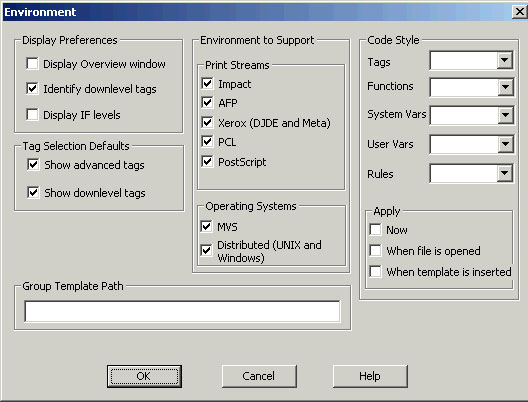Expand the User Vars combo box
Viewport: 528px width, 402px height.
[x=505, y=144]
